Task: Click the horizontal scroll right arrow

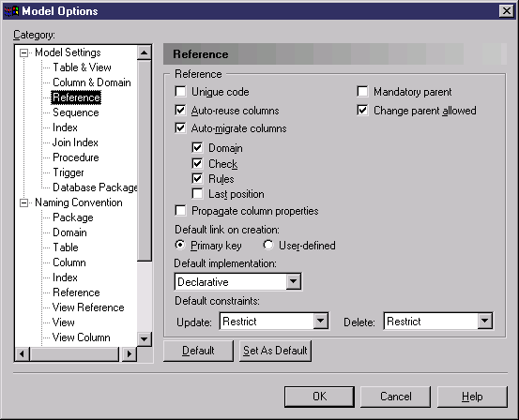Action: pos(130,353)
